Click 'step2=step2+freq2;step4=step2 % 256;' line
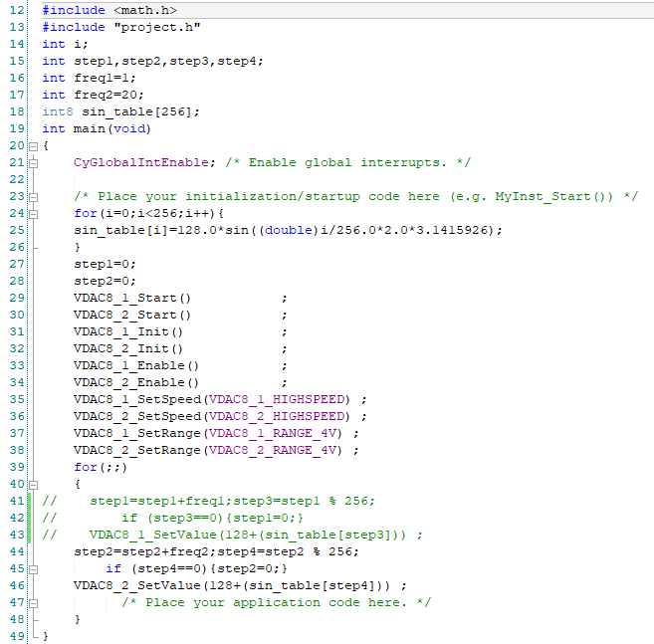 tap(216, 551)
